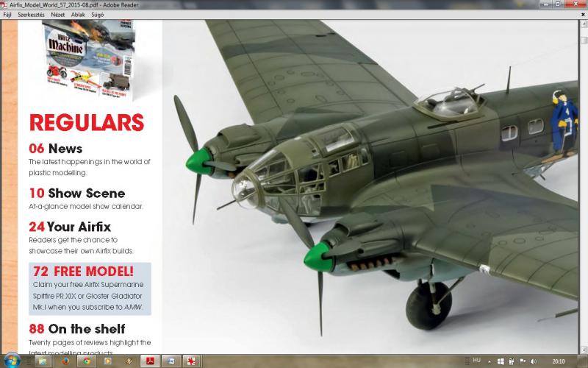Click the Windows Start button
This screenshot has width=588, height=368.
click(x=10, y=361)
